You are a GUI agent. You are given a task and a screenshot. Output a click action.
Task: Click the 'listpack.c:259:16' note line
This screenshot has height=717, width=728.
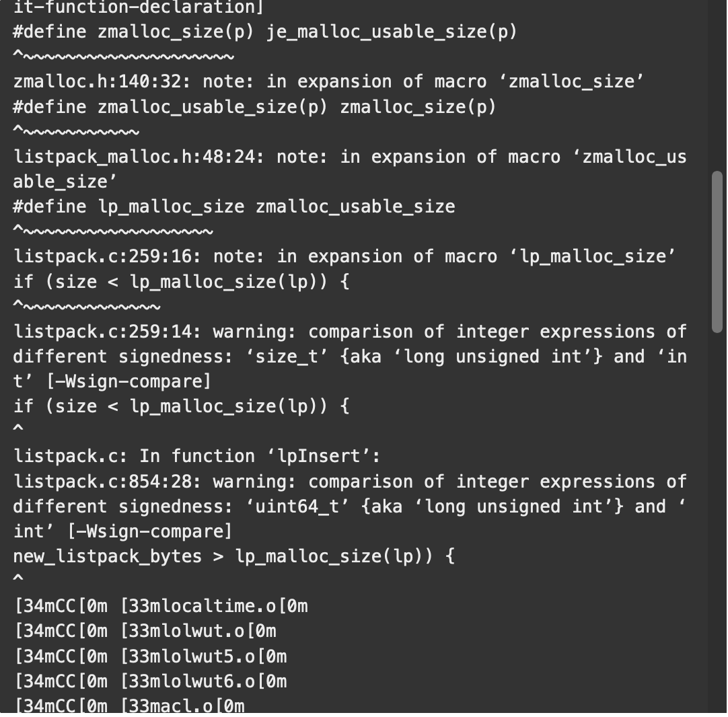344,257
